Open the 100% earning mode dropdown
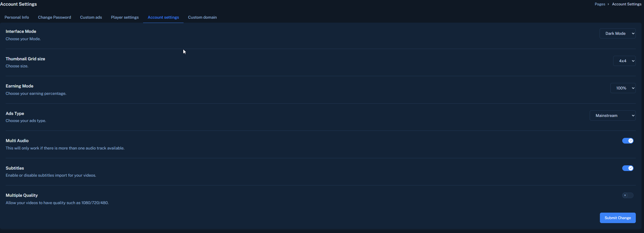The image size is (644, 233). [x=623, y=88]
